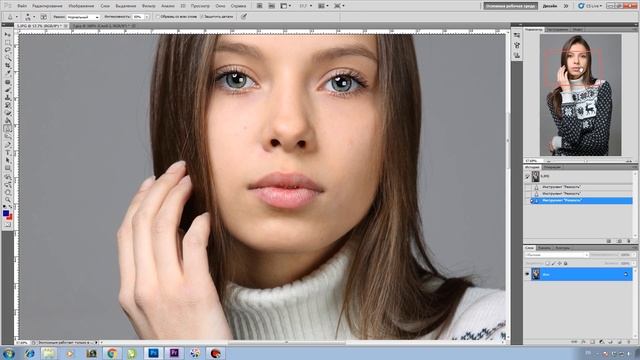Open Photoshop from the Windows taskbar
This screenshot has height=360, width=640.
coord(153,353)
